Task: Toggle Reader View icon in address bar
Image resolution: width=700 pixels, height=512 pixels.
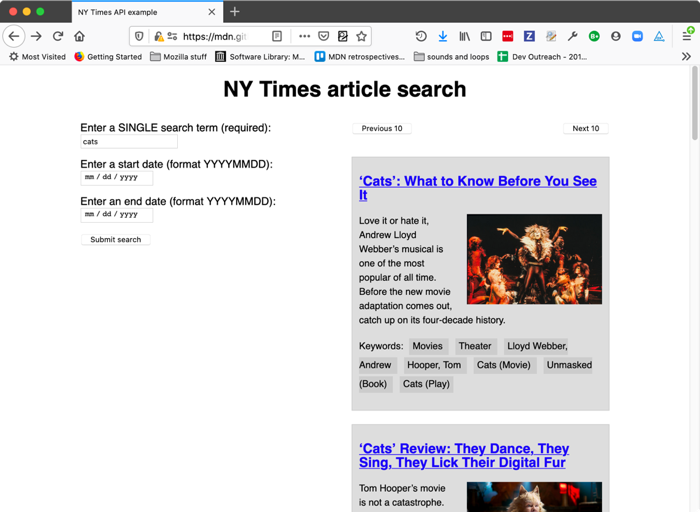Action: [x=277, y=36]
